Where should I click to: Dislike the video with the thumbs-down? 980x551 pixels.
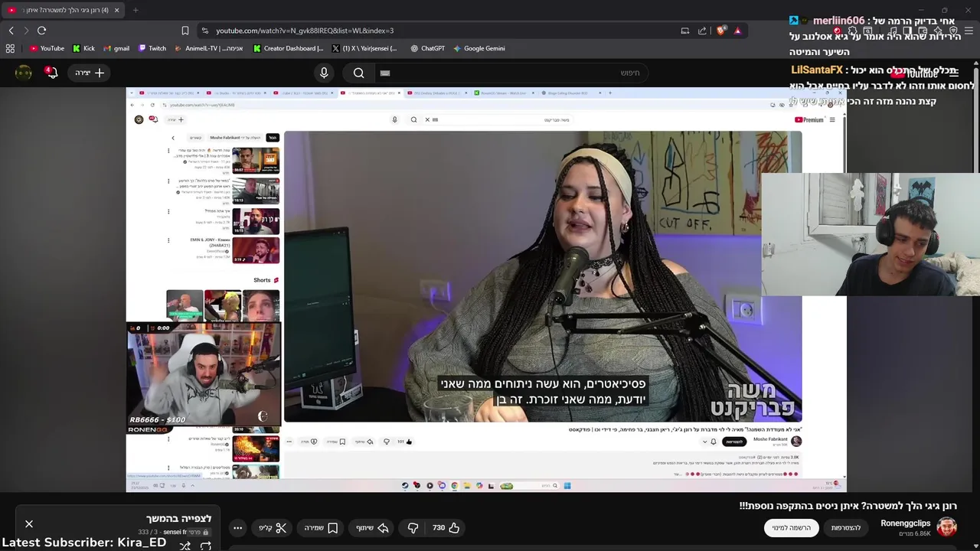(x=413, y=528)
